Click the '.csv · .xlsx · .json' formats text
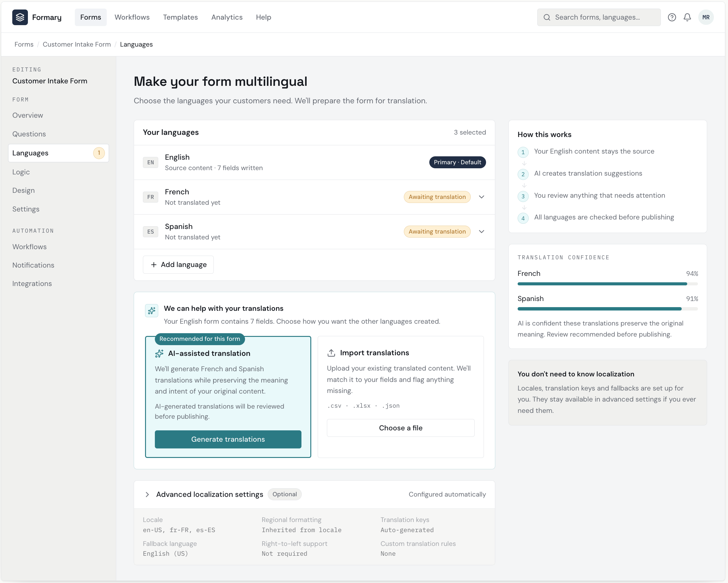This screenshot has height=583, width=728. pyautogui.click(x=363, y=406)
